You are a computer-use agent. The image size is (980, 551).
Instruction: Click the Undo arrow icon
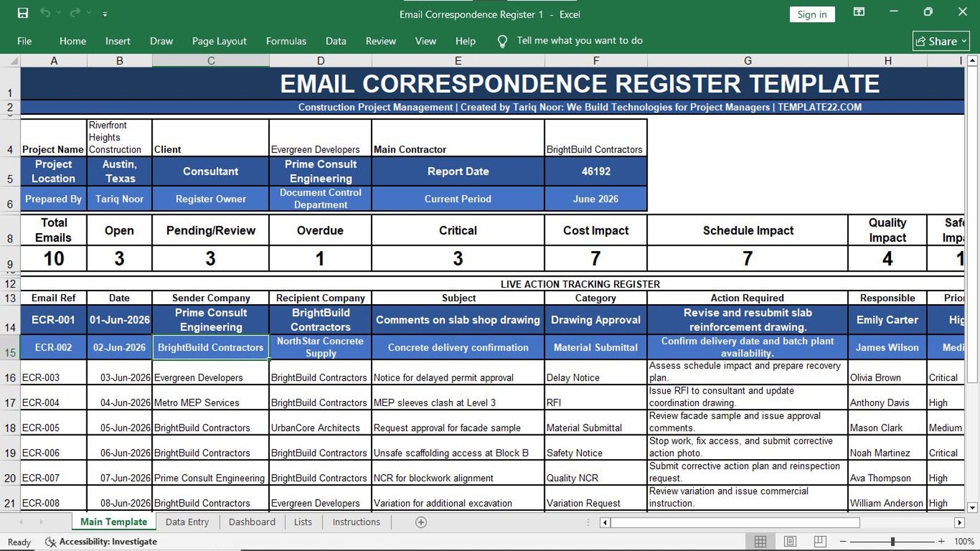point(45,13)
